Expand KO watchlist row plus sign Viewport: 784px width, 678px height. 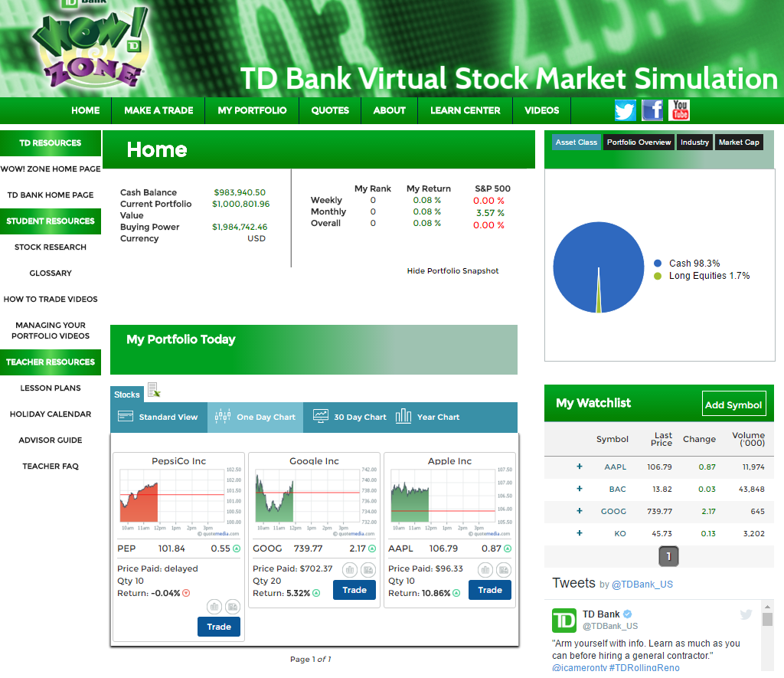tap(580, 533)
